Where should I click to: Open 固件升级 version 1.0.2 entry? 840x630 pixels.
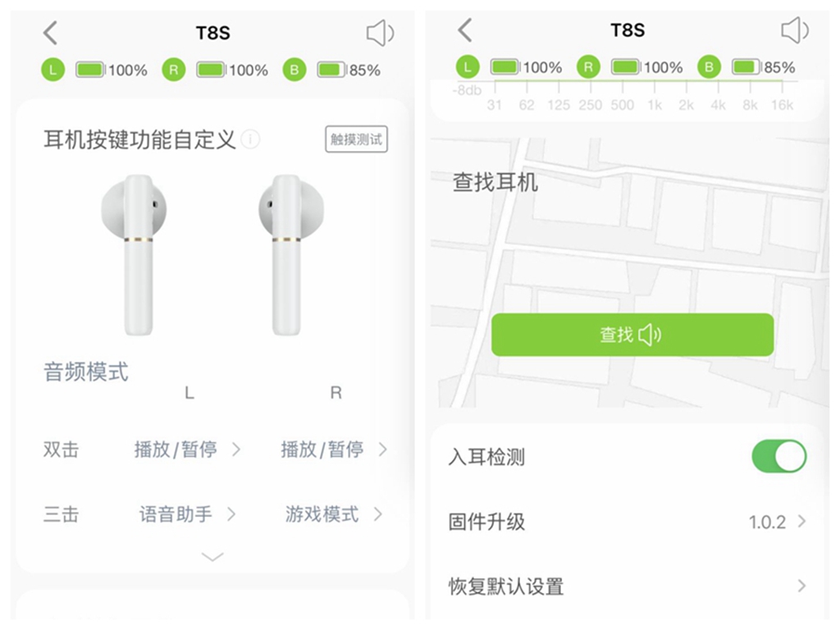[x=627, y=521]
